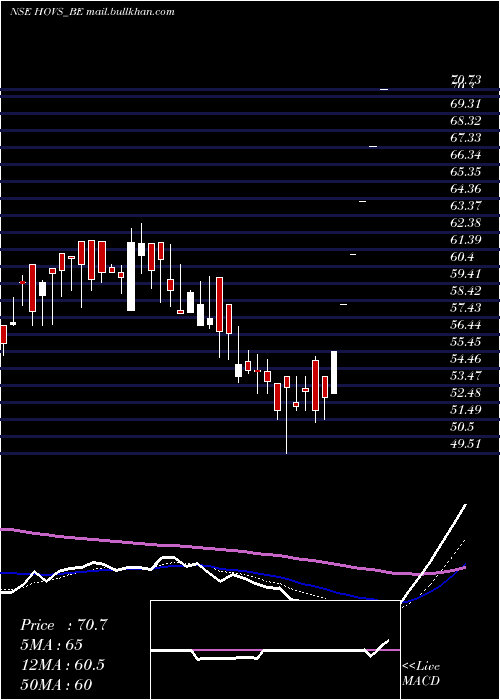Viewport: 500px width, 700px height.
Task: Click the 12MA : 60.5 readout
Action: coord(62,665)
